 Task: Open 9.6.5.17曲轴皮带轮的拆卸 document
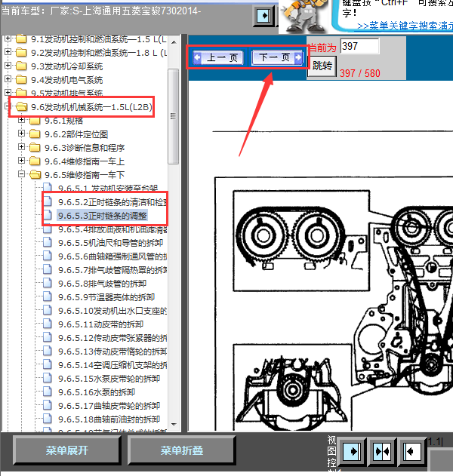(x=109, y=406)
